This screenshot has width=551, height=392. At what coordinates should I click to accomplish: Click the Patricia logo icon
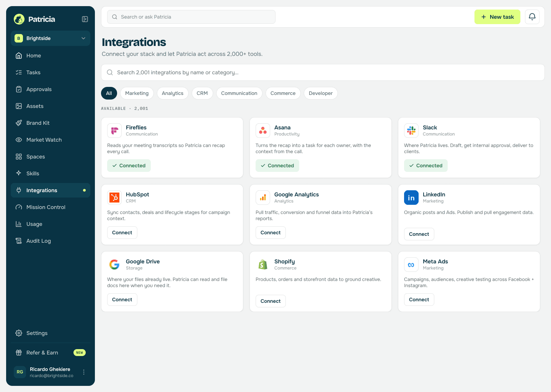click(x=19, y=19)
